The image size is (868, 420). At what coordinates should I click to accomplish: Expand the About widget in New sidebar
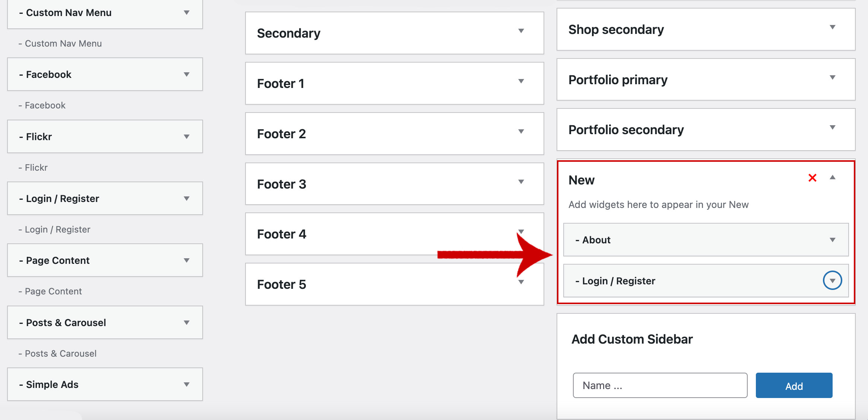pyautogui.click(x=832, y=240)
